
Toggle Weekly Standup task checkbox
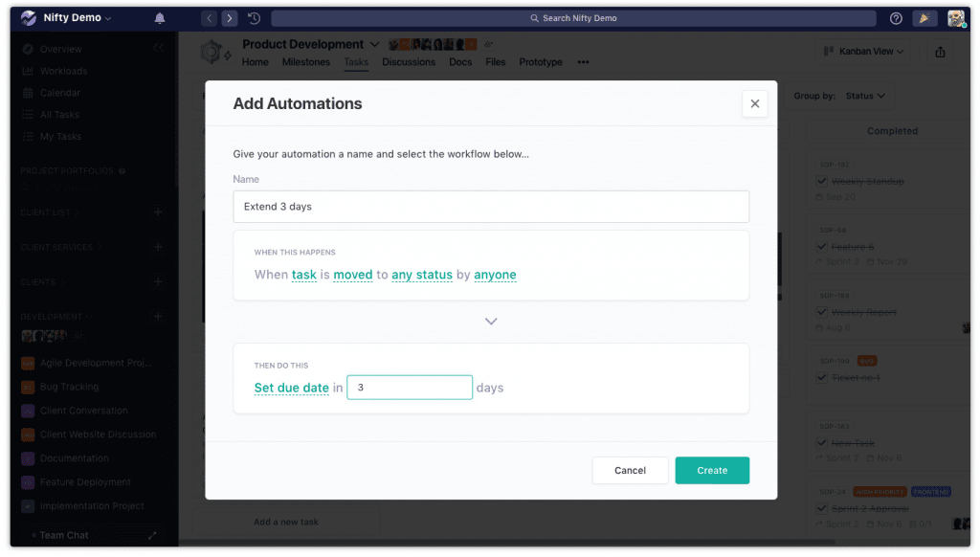point(822,181)
